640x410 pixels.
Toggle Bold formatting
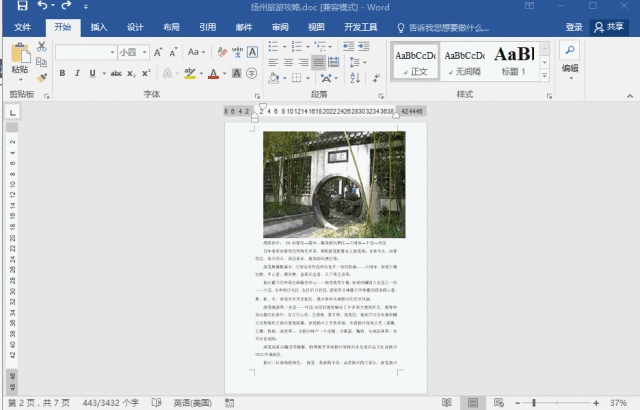62,73
